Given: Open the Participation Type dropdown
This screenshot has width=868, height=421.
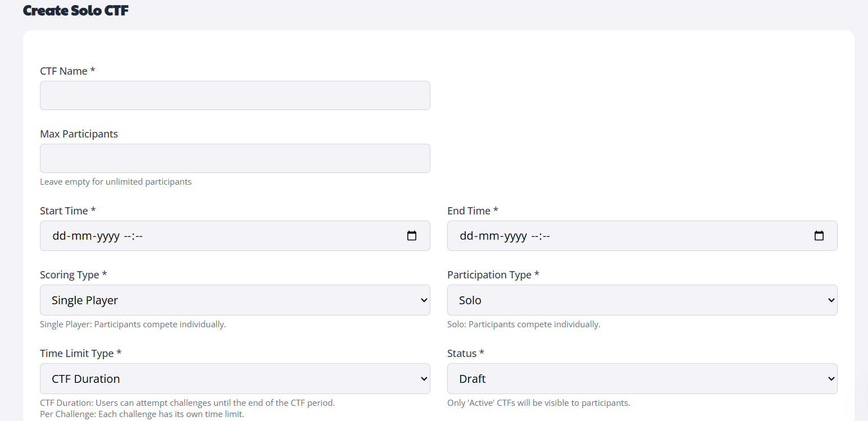Looking at the screenshot, I should coord(640,300).
